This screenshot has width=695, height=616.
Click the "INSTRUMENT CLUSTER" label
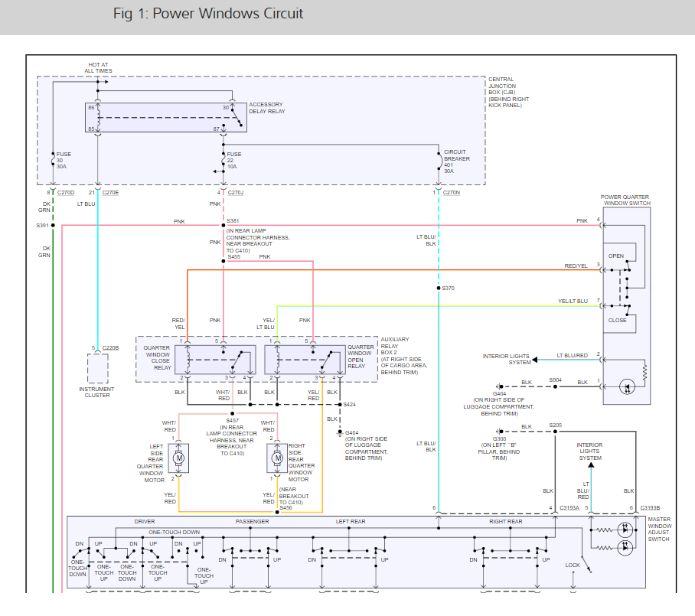pyautogui.click(x=96, y=393)
